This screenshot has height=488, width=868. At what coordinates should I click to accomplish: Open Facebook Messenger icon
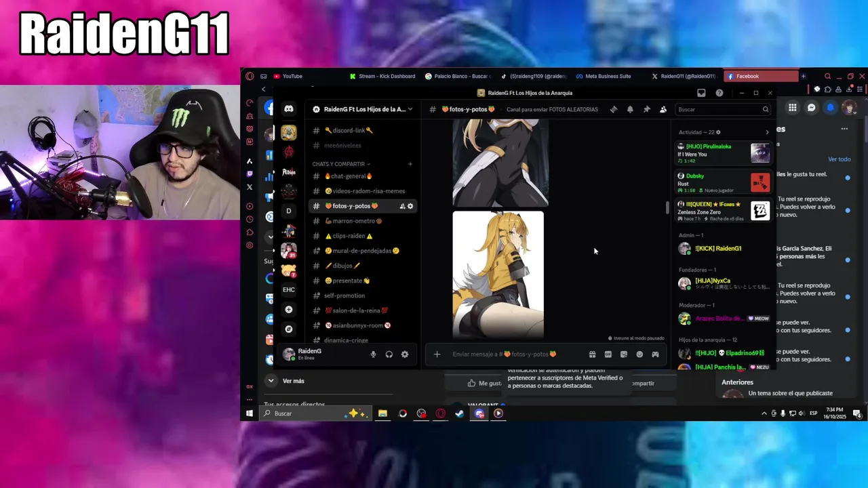pos(811,108)
